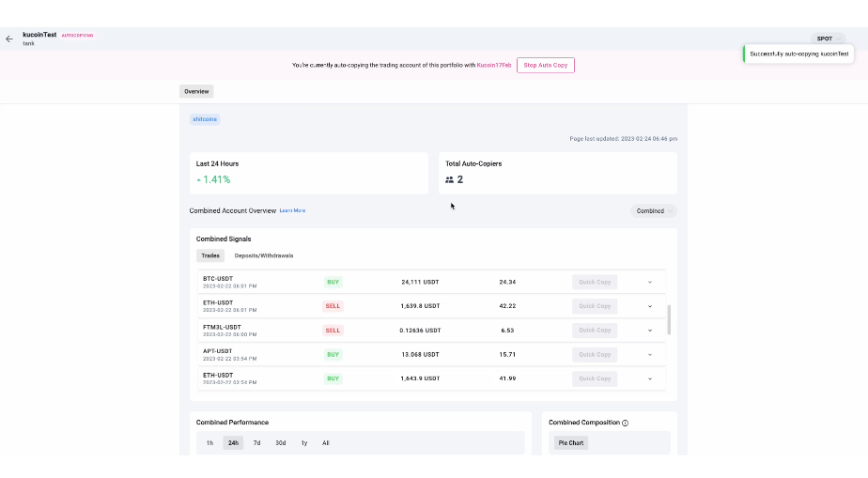Click the Combined Composition info icon
Screen dimensions: 868x478
625,423
